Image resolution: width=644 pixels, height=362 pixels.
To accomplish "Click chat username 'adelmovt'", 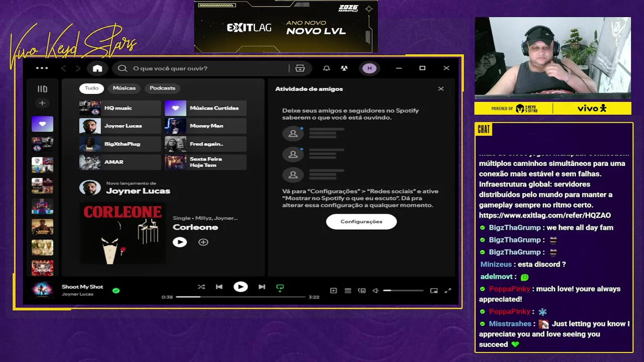I will pos(496,277).
